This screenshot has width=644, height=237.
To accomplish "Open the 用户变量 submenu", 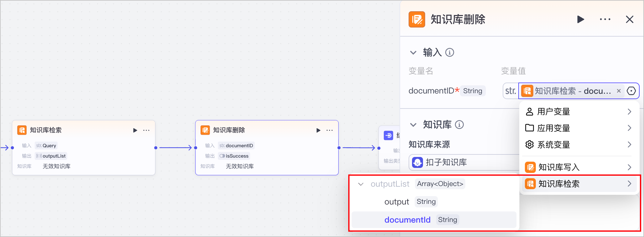I will [579, 112].
